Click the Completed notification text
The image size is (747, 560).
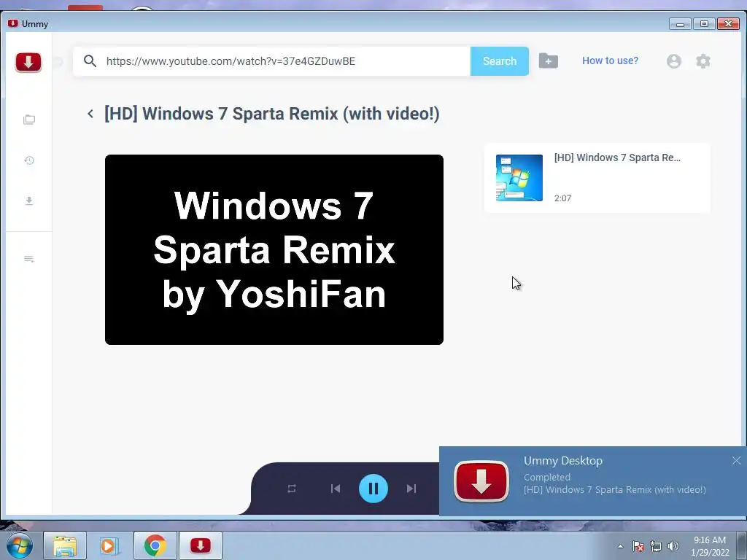(547, 477)
